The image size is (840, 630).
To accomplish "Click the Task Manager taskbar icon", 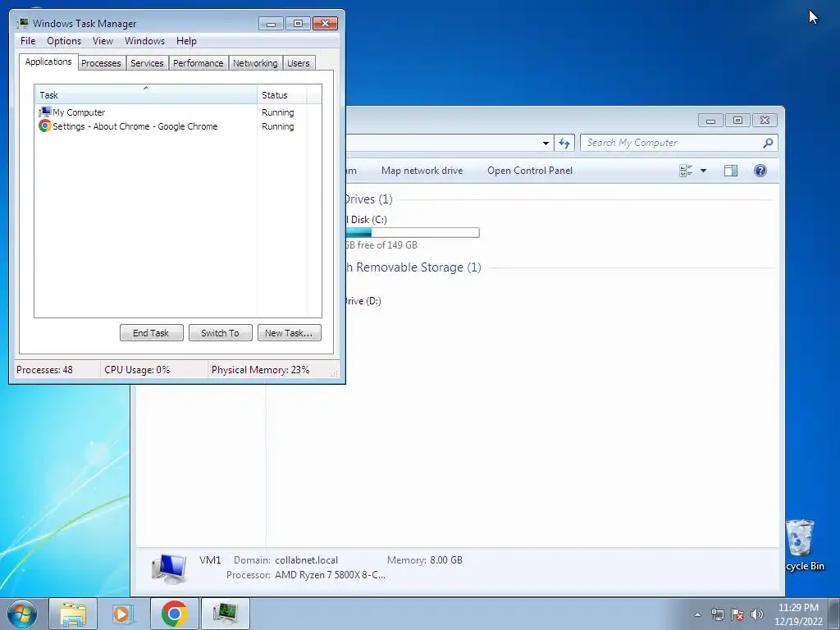I will (225, 614).
